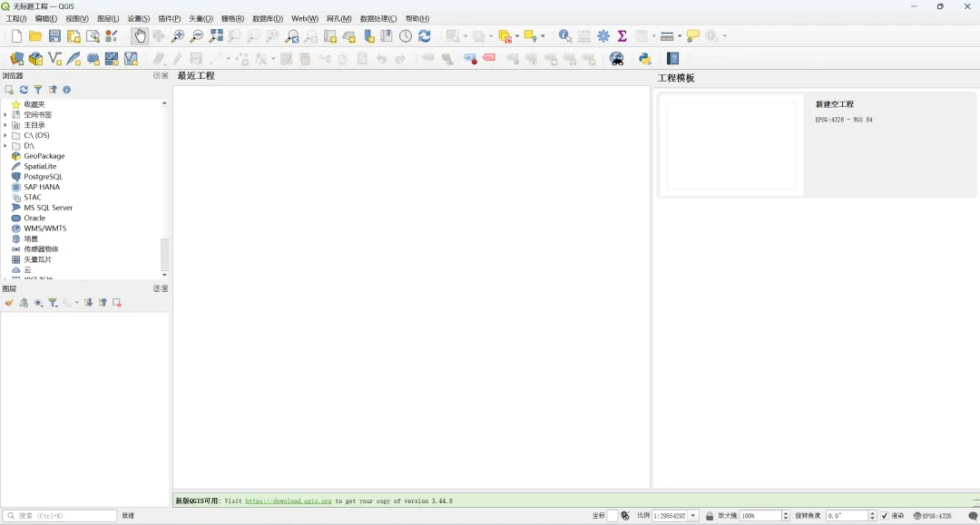The width and height of the screenshot is (980, 525).
Task: Zoom to full extent with arrows icon
Action: [x=216, y=36]
